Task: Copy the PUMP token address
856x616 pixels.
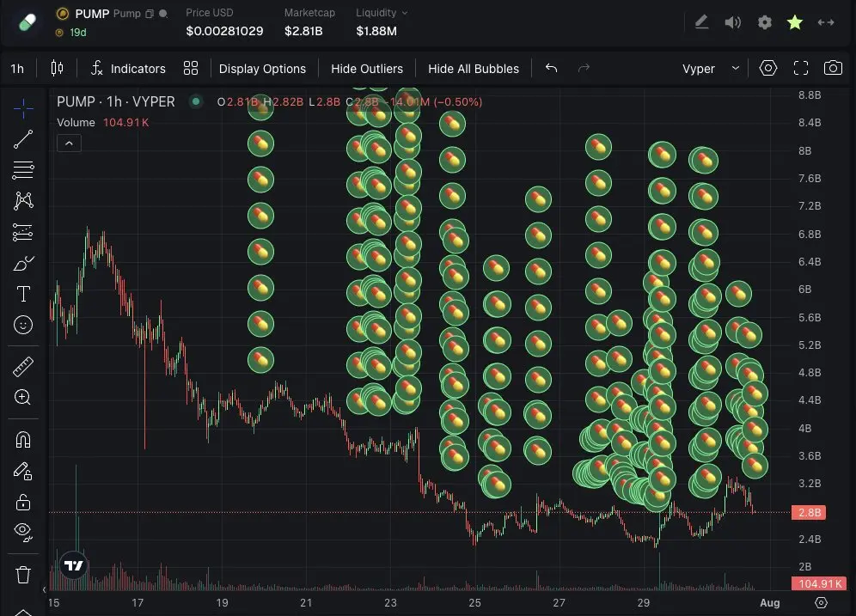Action: [x=150, y=14]
